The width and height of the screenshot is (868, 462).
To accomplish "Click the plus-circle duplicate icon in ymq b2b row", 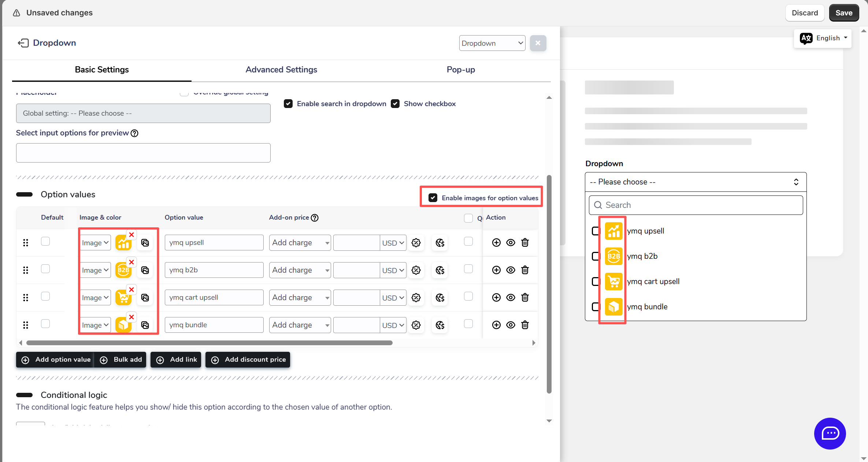I will pyautogui.click(x=496, y=270).
